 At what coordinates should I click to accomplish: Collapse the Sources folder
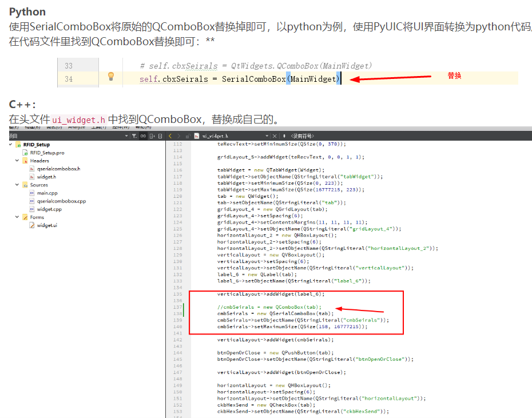pos(17,185)
